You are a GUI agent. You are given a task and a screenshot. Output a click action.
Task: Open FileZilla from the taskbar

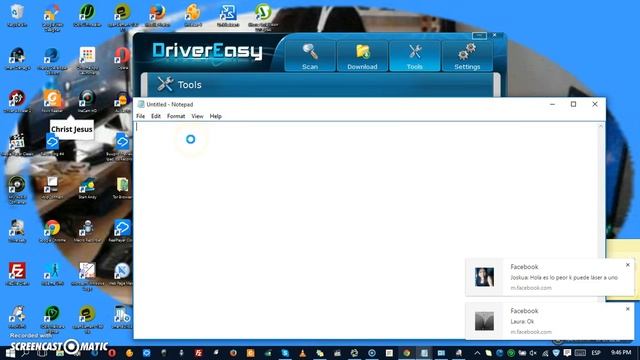(198, 353)
